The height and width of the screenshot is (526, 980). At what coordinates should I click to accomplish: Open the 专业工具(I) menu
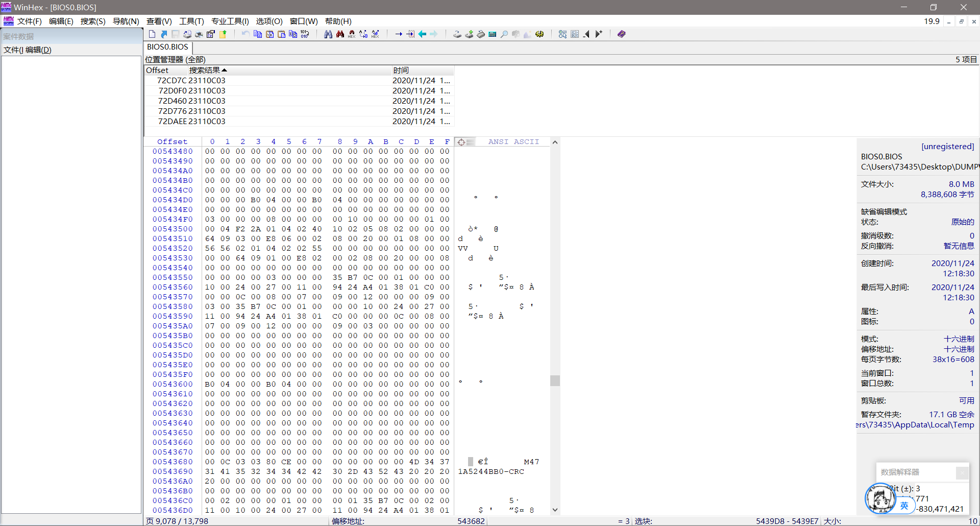click(x=230, y=21)
